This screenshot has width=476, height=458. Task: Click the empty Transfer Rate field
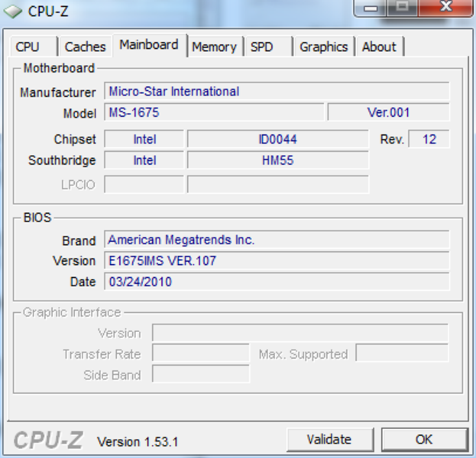201,353
